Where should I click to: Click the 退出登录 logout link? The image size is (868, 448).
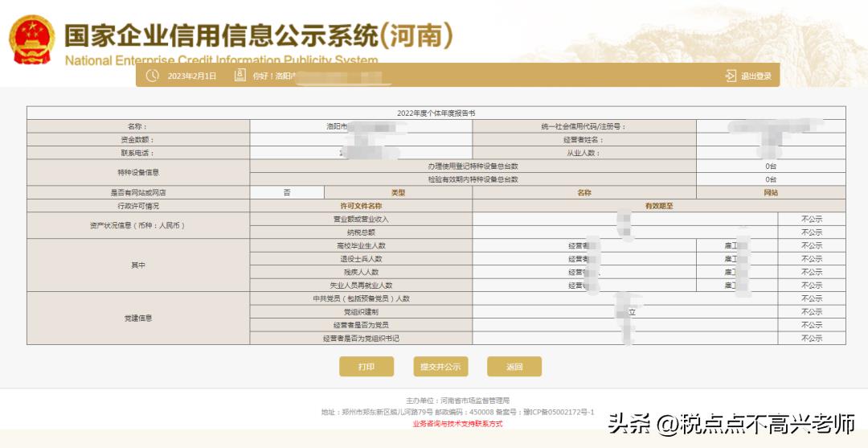coord(755,76)
